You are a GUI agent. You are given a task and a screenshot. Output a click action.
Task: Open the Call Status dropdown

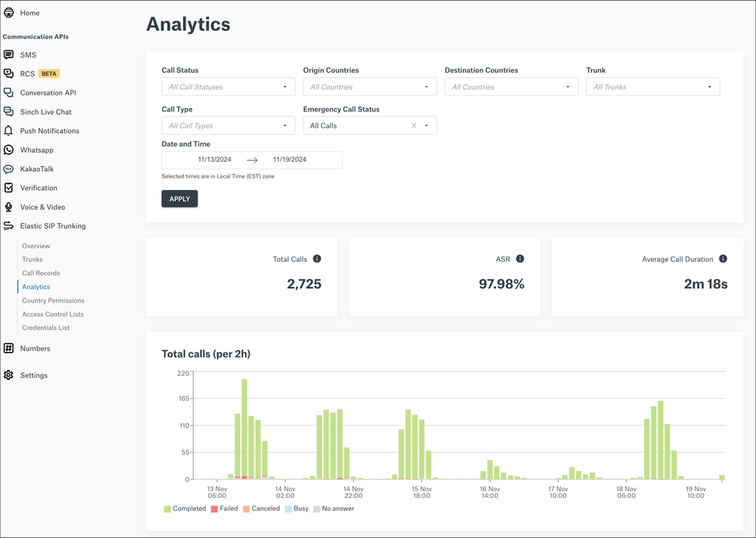coord(228,87)
